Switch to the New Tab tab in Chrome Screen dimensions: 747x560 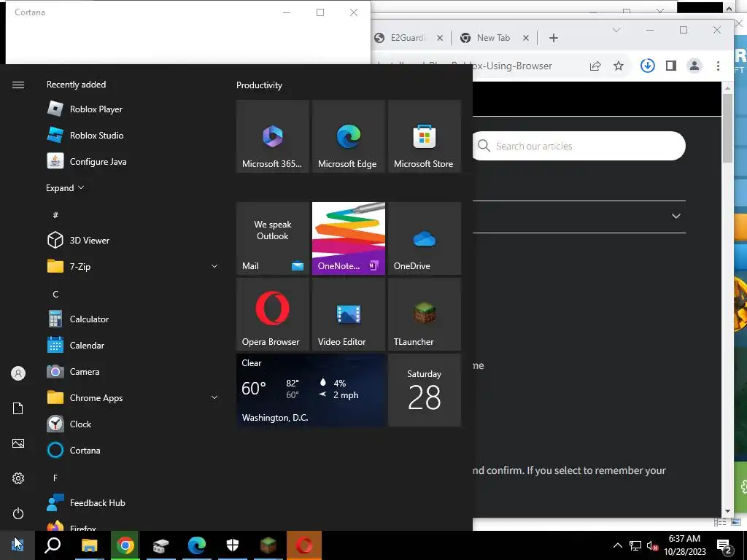tap(487, 38)
